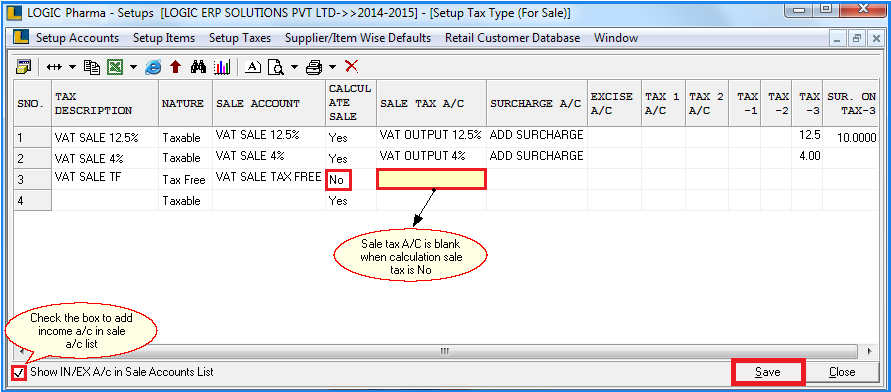Restore the inner child window

pos(856,39)
